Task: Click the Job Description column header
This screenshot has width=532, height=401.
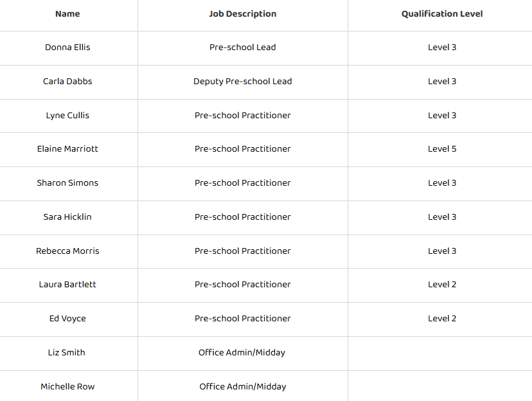Action: (242, 13)
